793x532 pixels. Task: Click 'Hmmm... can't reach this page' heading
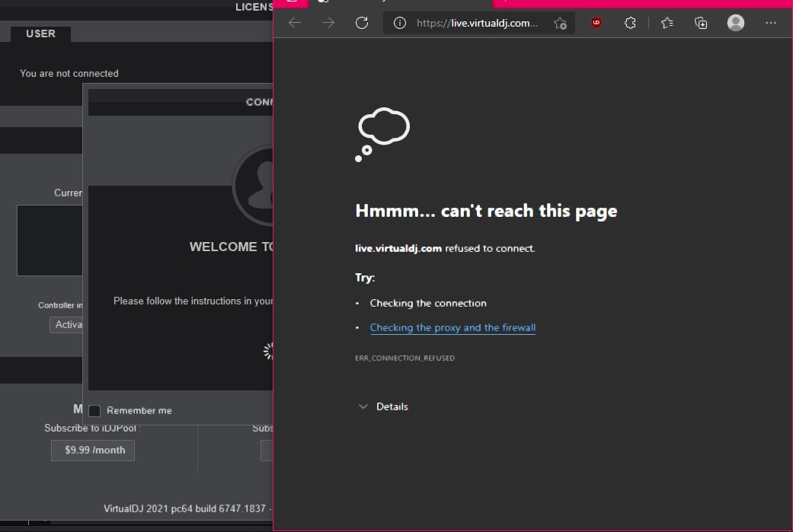[486, 210]
